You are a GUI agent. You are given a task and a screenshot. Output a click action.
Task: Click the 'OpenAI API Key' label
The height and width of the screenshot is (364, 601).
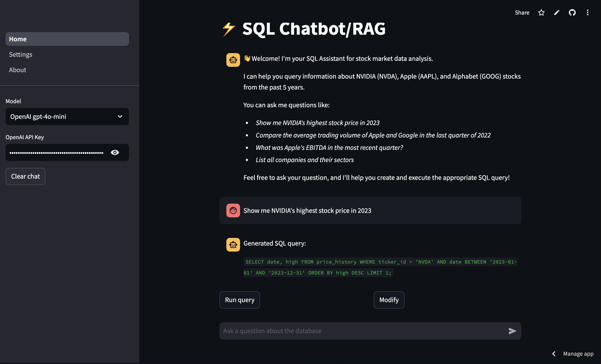[25, 137]
